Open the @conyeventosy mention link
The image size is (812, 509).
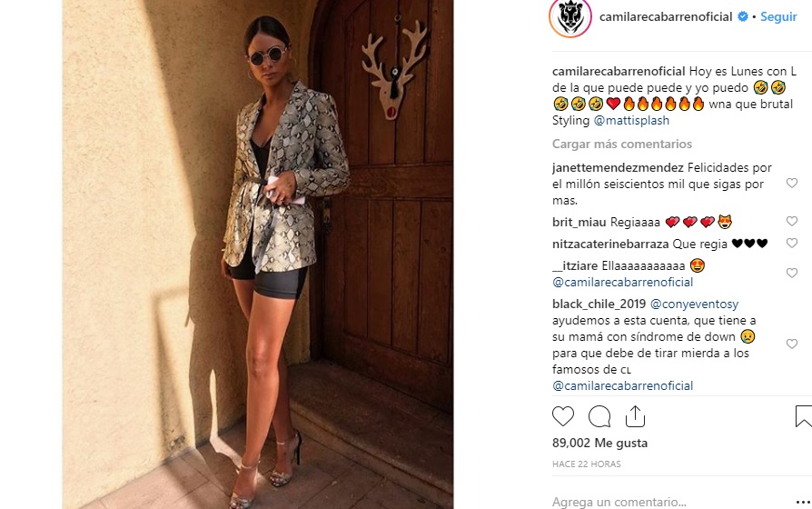click(694, 304)
